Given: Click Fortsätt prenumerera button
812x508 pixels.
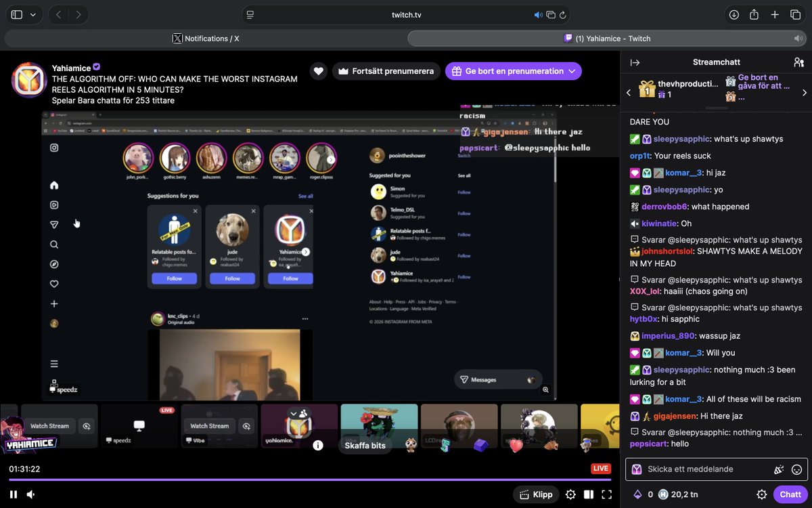Looking at the screenshot, I should [x=386, y=71].
